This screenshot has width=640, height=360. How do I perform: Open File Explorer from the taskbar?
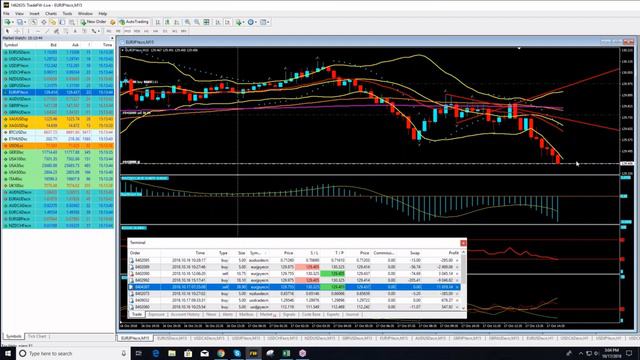point(172,353)
